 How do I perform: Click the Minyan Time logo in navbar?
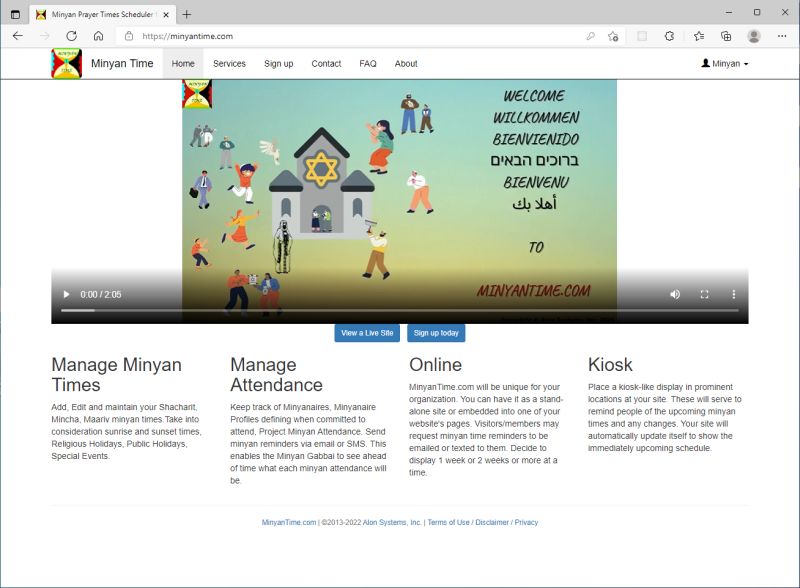coord(66,64)
